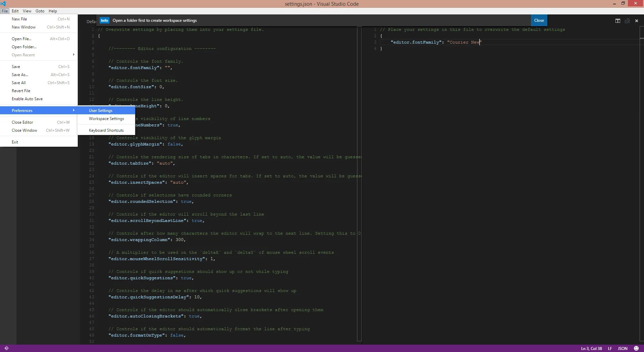Choose New File from File menu
The image size is (644, 352).
tap(39, 19)
